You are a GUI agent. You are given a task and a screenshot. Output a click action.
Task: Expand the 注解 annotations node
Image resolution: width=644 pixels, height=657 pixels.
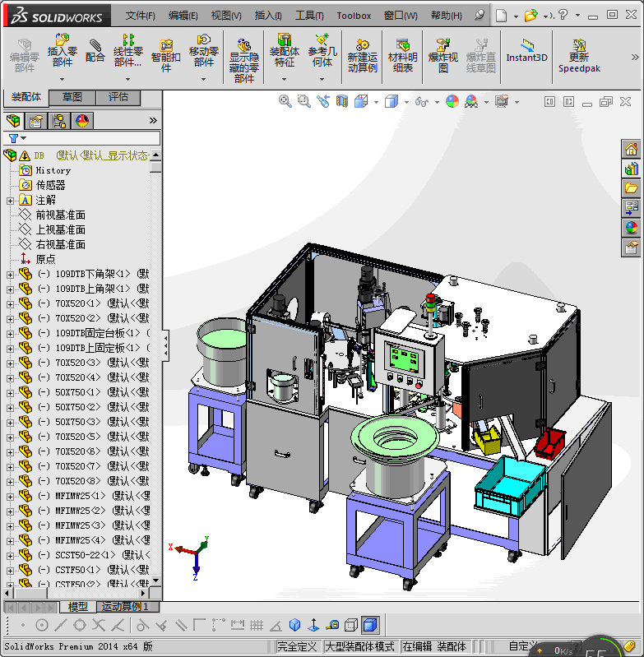coord(10,201)
